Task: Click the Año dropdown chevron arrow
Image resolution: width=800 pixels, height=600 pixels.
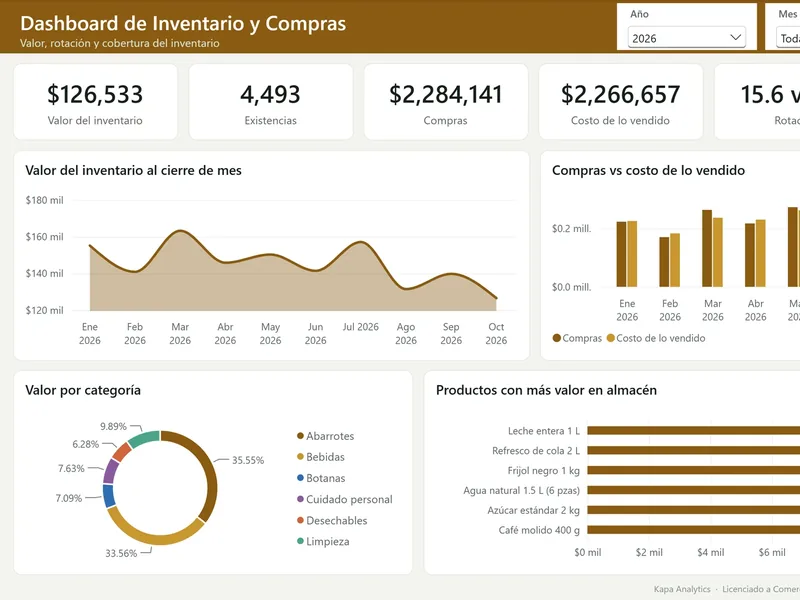Action: pos(735,38)
